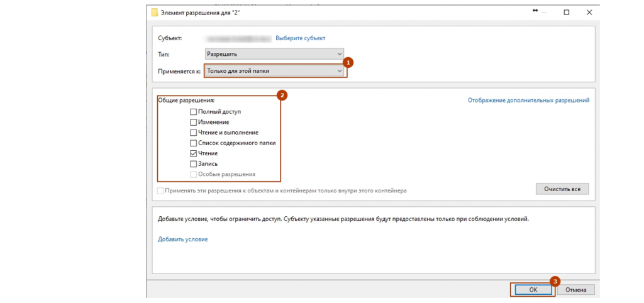Show "Отображение дополнительных разрешений" link
The height and width of the screenshot is (303, 644).
pyautogui.click(x=528, y=100)
